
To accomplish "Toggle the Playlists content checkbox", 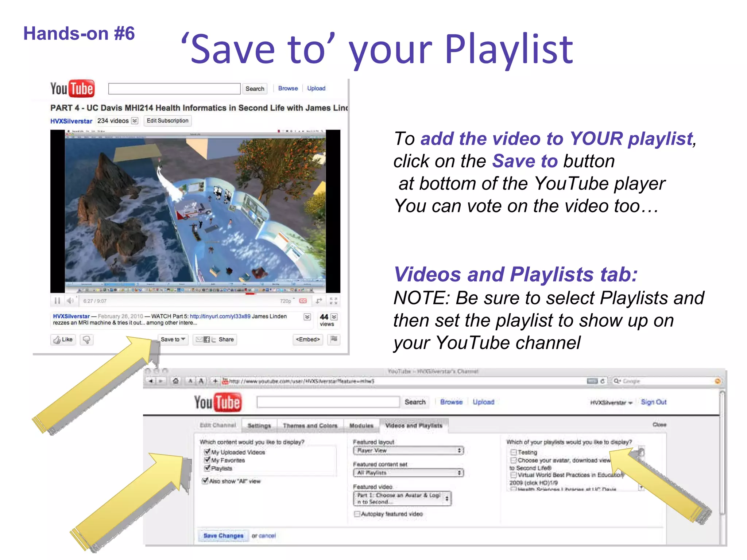I will tap(207, 468).
